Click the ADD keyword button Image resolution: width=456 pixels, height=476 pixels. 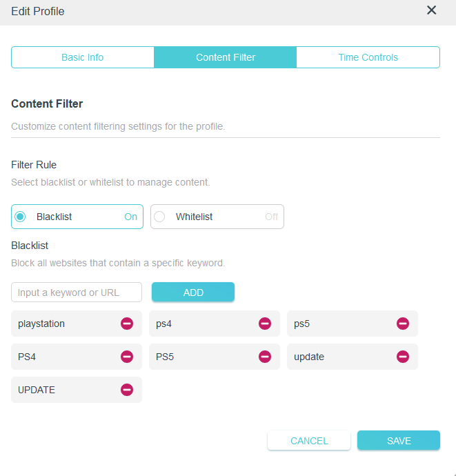(x=193, y=292)
